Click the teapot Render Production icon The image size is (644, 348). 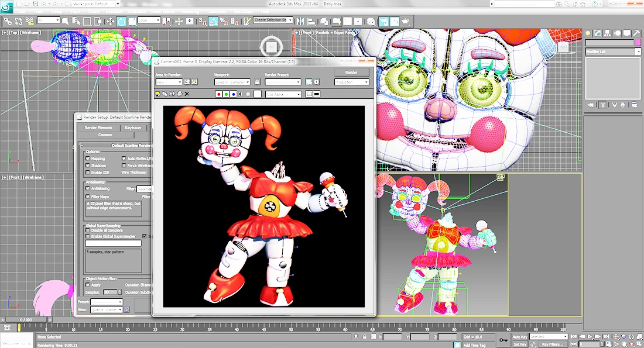click(406, 21)
